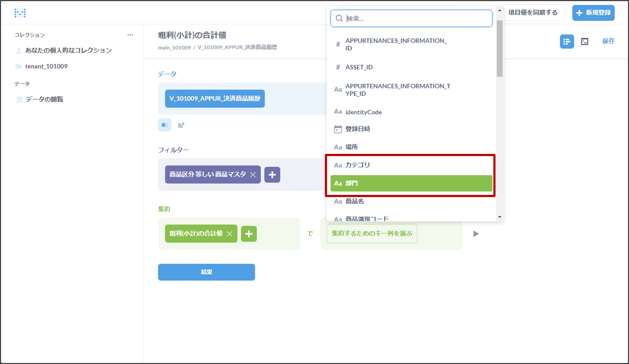
Task: Select カテゴリ from the column list
Action: point(411,165)
